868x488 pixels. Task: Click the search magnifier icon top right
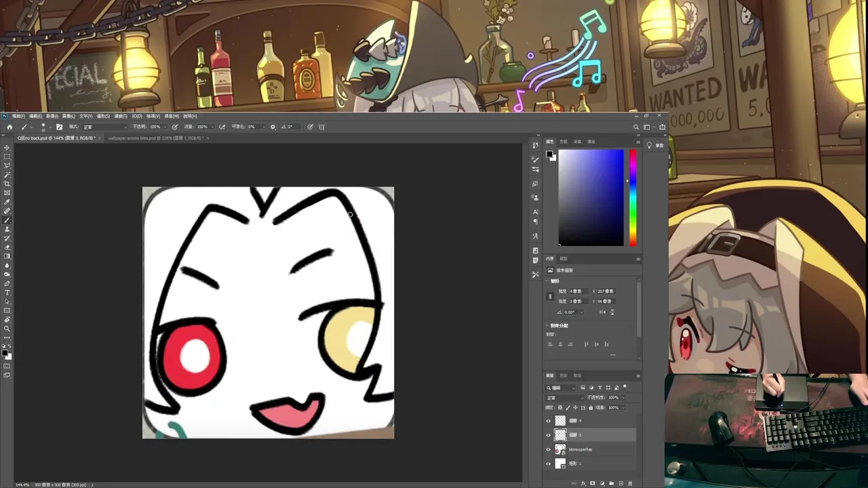pos(636,127)
